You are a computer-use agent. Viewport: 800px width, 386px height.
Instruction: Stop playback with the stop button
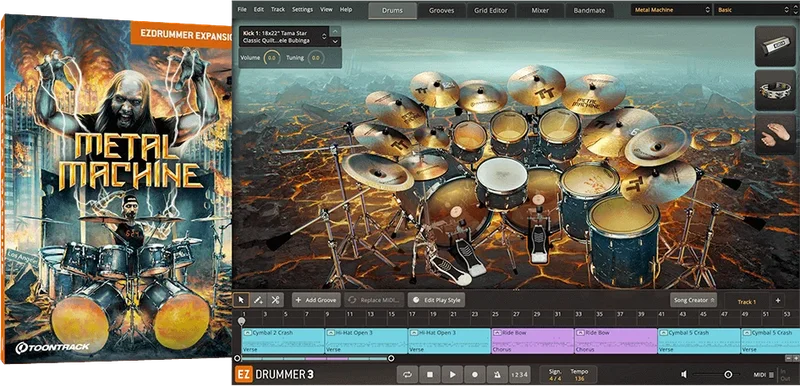point(430,374)
